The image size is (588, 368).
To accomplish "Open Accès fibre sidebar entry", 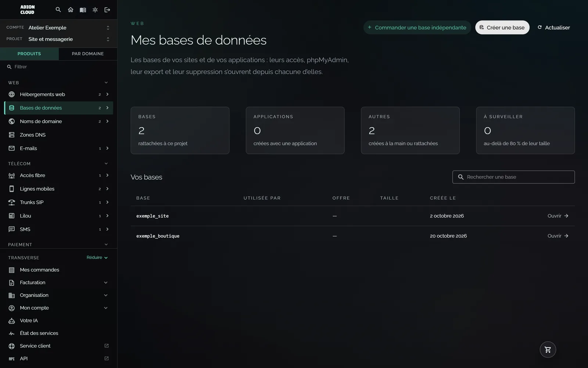I will tap(59, 176).
